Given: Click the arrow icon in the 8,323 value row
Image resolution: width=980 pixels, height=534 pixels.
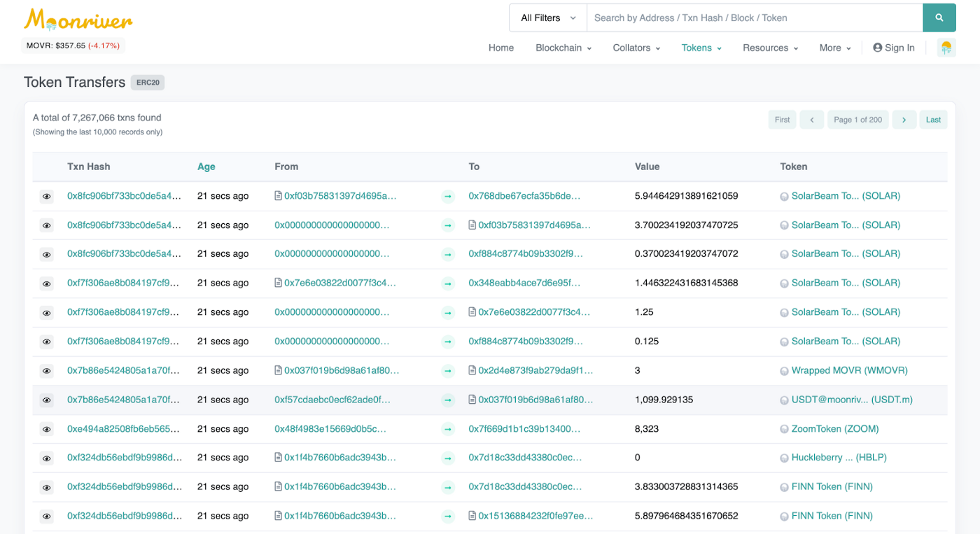Looking at the screenshot, I should 448,430.
